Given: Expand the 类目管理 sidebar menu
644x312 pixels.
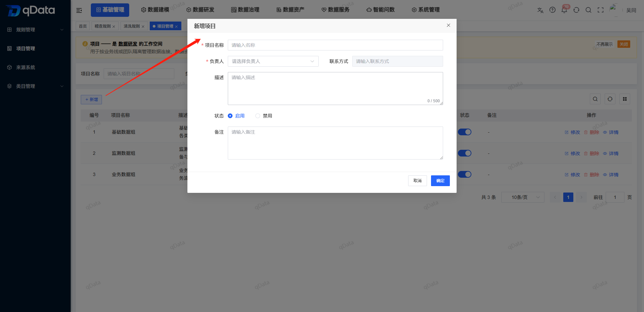Looking at the screenshot, I should (35, 86).
